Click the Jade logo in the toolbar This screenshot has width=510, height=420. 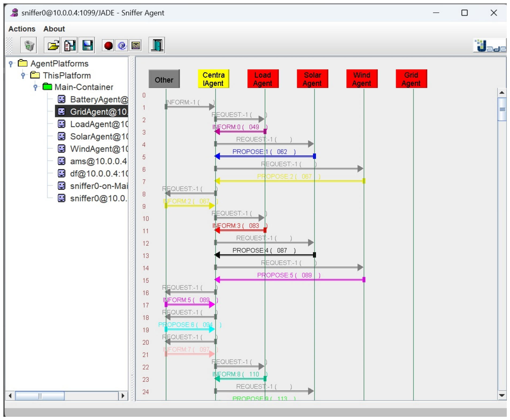click(x=490, y=46)
